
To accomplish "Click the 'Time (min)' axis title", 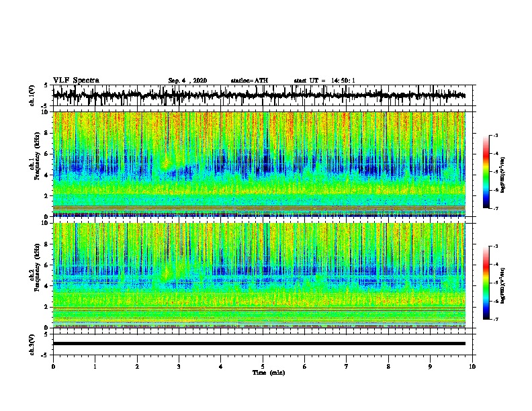I will (269, 372).
